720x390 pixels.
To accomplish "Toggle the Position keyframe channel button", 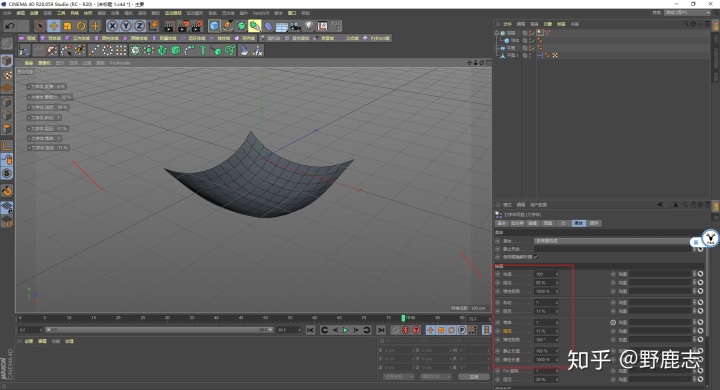I will click(x=430, y=330).
